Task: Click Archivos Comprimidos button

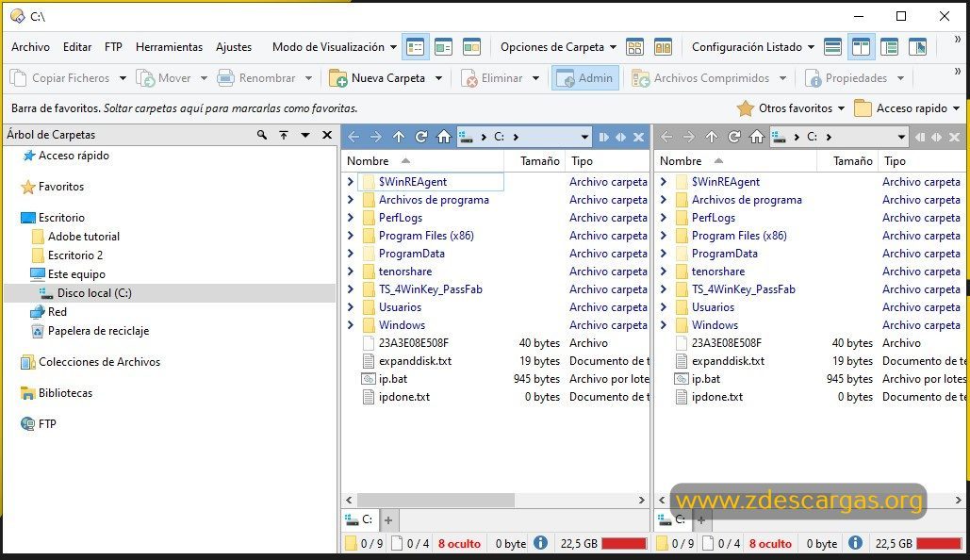Action: point(701,78)
